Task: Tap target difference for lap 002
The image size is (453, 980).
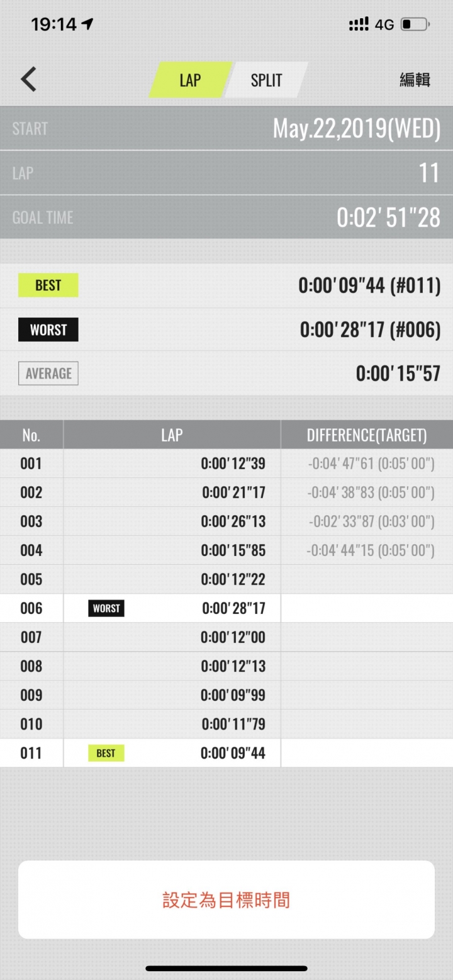Action: (x=371, y=493)
